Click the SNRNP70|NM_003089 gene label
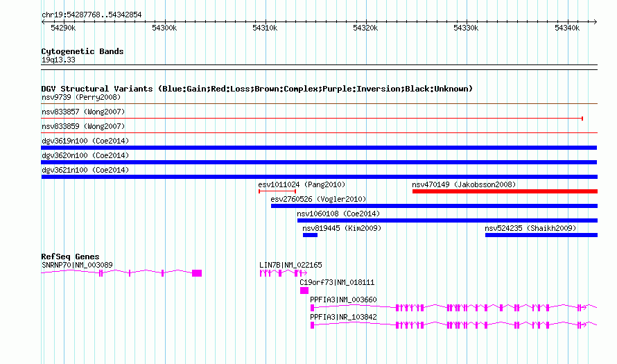The image size is (617, 364). pyautogui.click(x=77, y=266)
